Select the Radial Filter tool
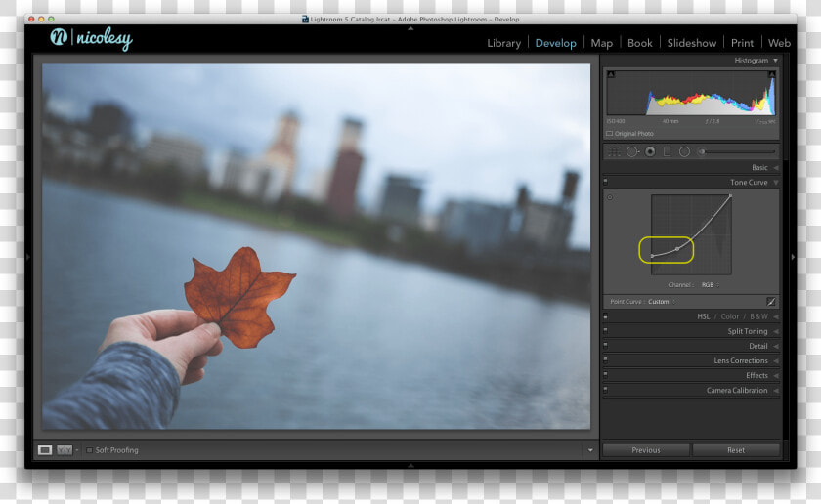Image resolution: width=821 pixels, height=504 pixels. pyautogui.click(x=684, y=151)
